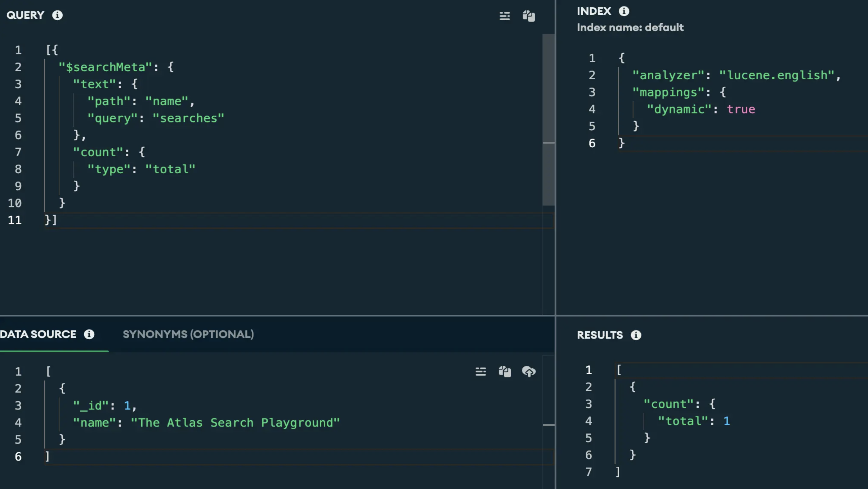Click the "searches" query value text
Screen dimensions: 868x489
(x=188, y=118)
